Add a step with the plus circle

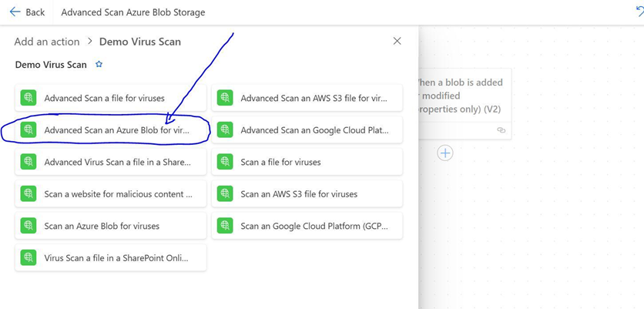tap(444, 153)
